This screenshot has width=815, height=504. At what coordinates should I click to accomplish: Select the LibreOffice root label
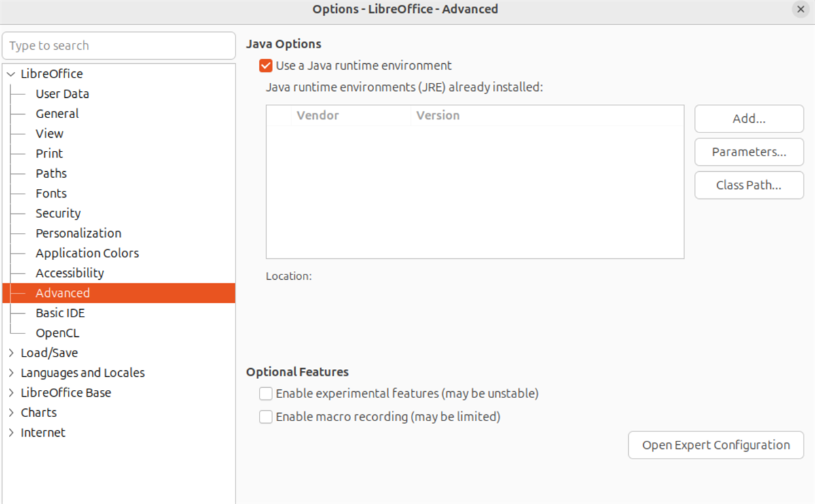(52, 74)
